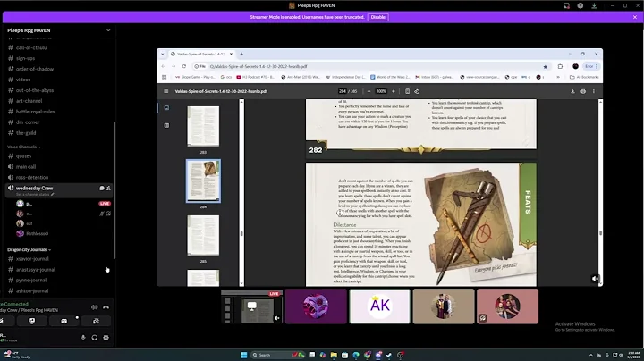Disable Streamer Mode via the banner button
Screen dimensions: 644x361
point(377,17)
